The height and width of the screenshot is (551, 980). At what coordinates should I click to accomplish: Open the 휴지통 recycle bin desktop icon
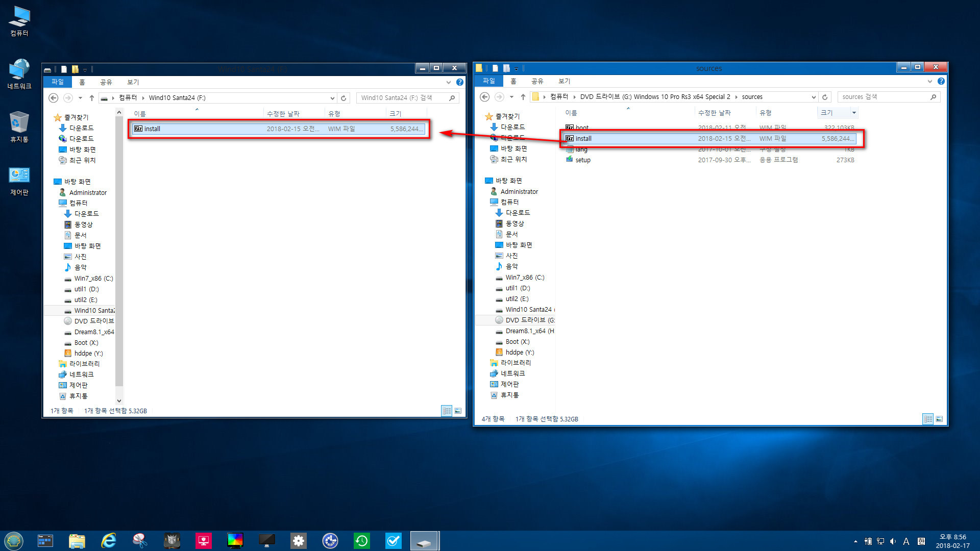19,128
